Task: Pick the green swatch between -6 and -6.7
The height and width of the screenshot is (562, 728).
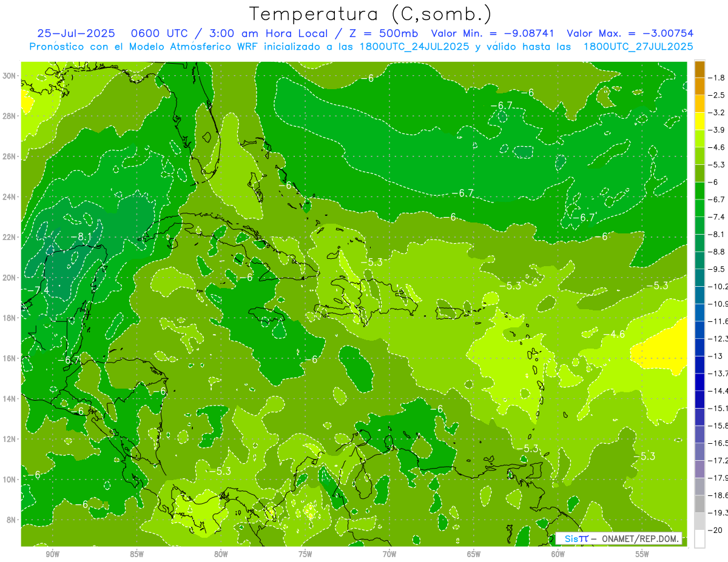Action: [699, 191]
